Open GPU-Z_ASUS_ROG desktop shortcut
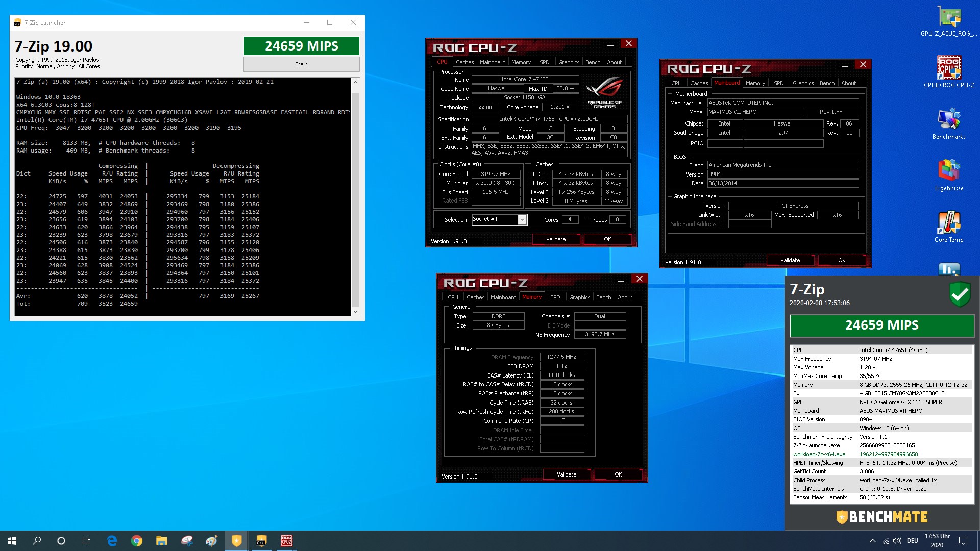Image resolution: width=980 pixels, height=551 pixels. pos(949,20)
